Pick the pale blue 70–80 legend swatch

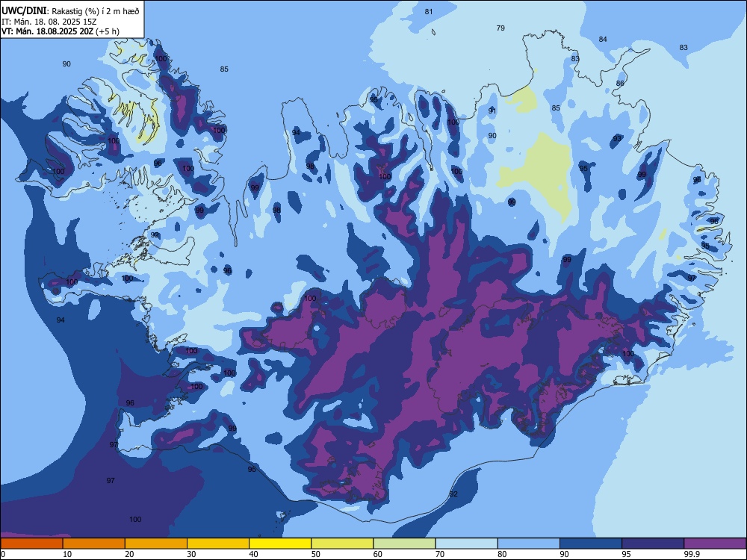pyautogui.click(x=466, y=544)
